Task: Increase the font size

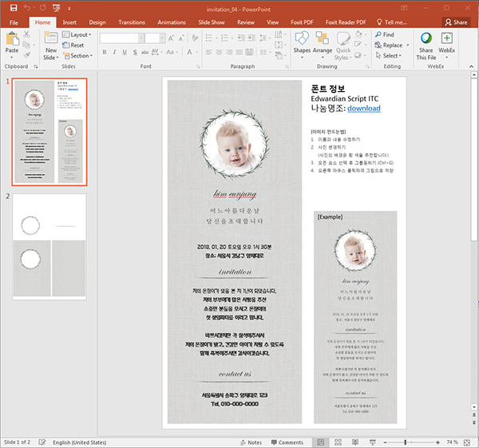Action: pyautogui.click(x=171, y=38)
